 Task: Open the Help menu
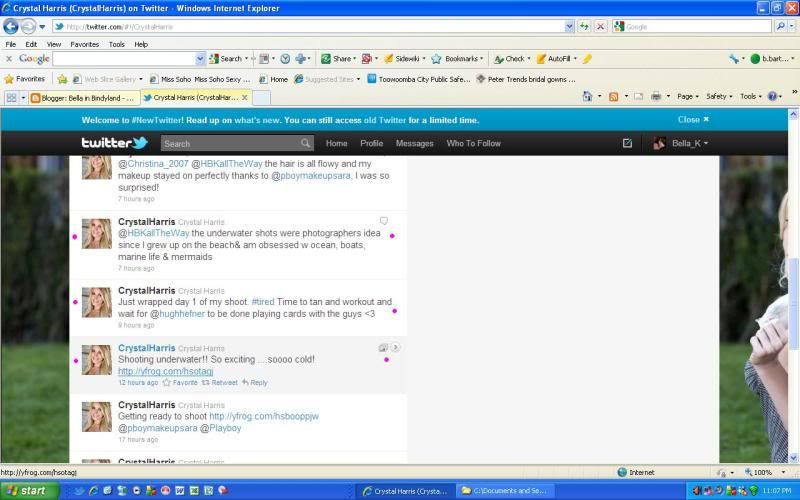tap(141, 44)
